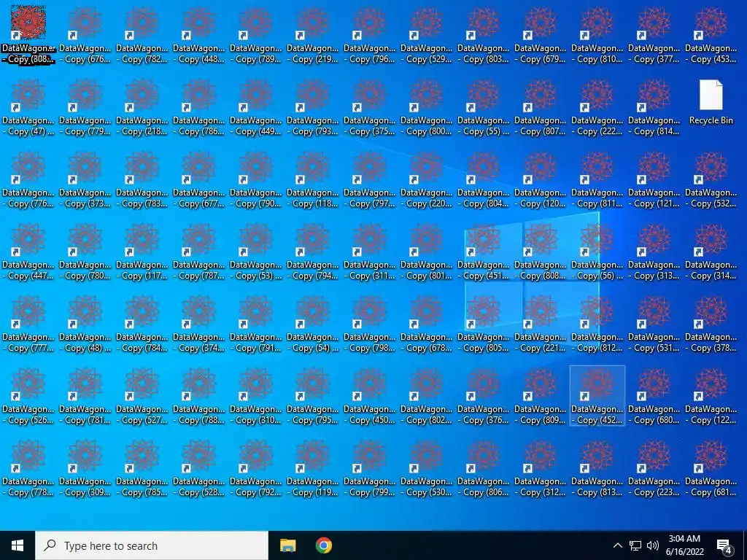Click the DataWagon shortcut Copy (47)

point(28,108)
